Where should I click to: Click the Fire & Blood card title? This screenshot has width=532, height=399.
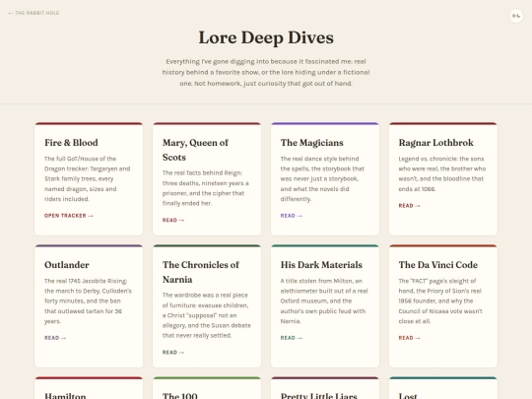(x=71, y=143)
